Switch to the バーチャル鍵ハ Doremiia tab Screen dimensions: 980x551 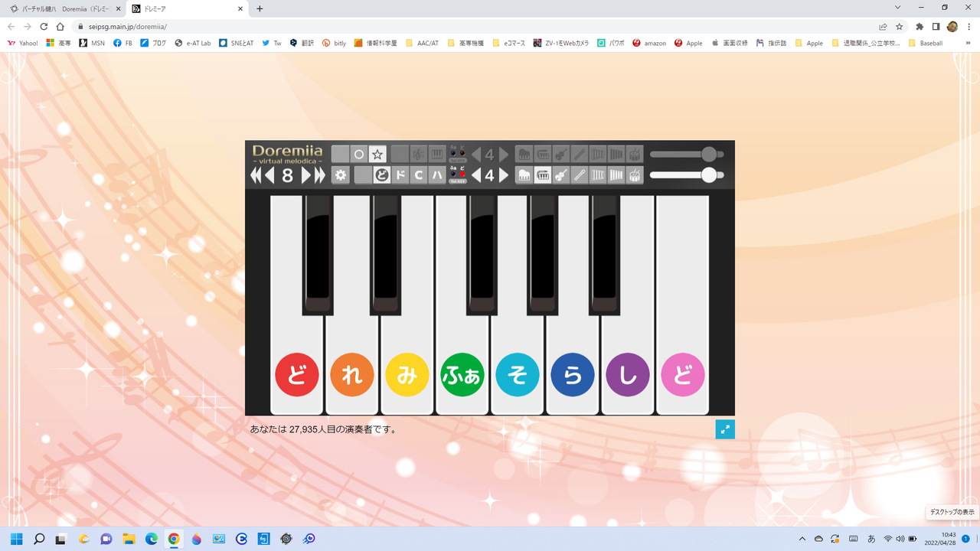pos(65,8)
